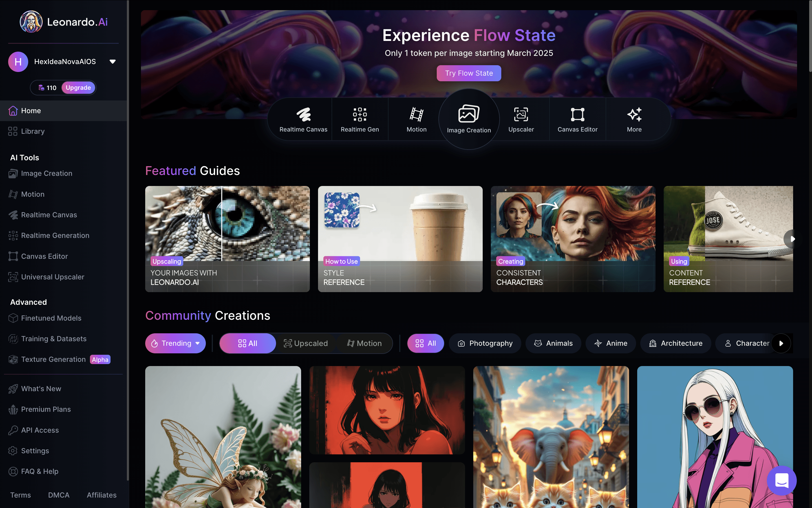This screenshot has width=812, height=508.
Task: Open the red anime girl portrait image
Action: tap(387, 410)
